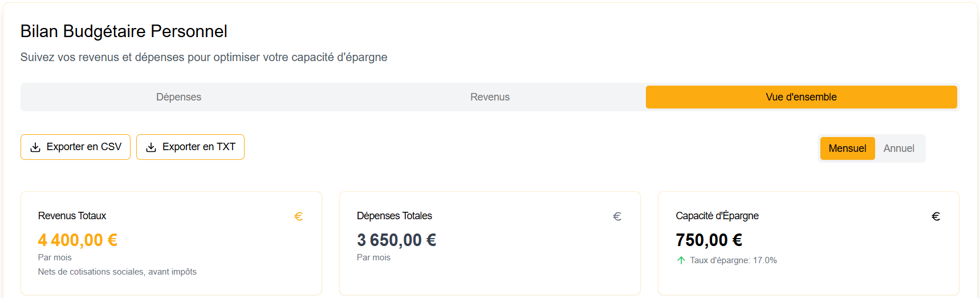980x298 pixels.
Task: Open the Dépenses tab
Action: 178,97
